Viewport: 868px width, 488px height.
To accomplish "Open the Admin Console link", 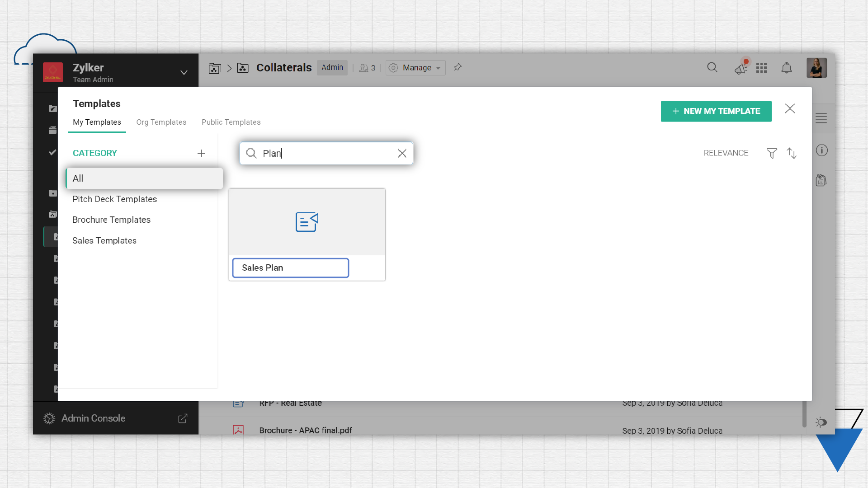I will (93, 418).
